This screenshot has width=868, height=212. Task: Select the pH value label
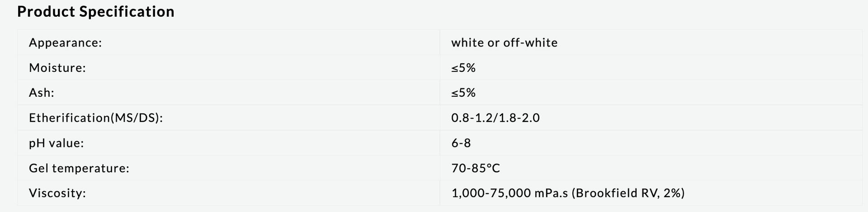point(57,143)
